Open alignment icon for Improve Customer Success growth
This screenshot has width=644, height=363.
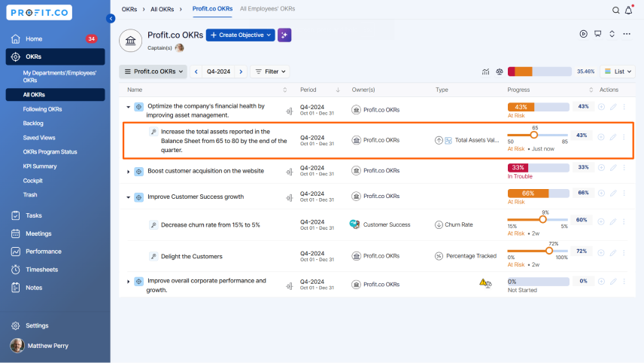point(290,198)
